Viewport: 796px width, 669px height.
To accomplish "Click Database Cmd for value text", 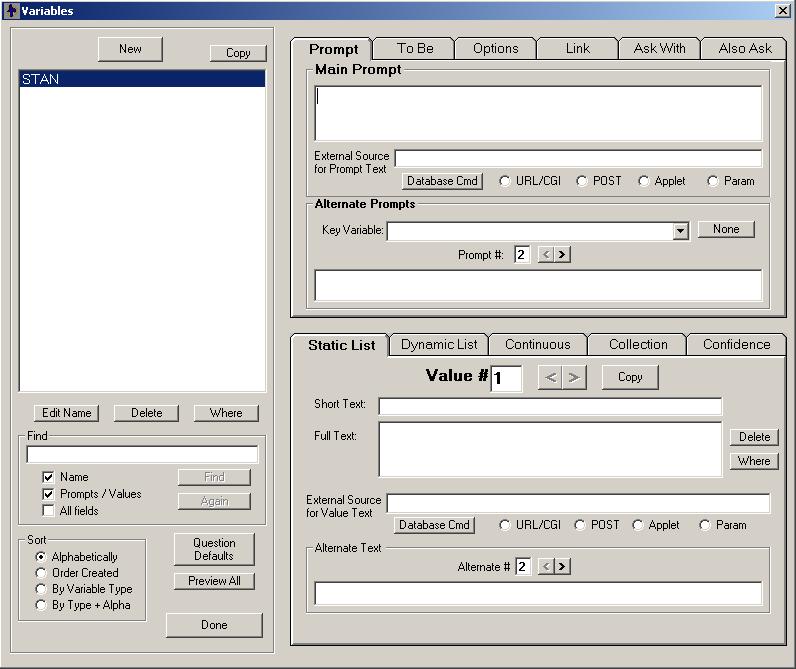I will pyautogui.click(x=434, y=525).
